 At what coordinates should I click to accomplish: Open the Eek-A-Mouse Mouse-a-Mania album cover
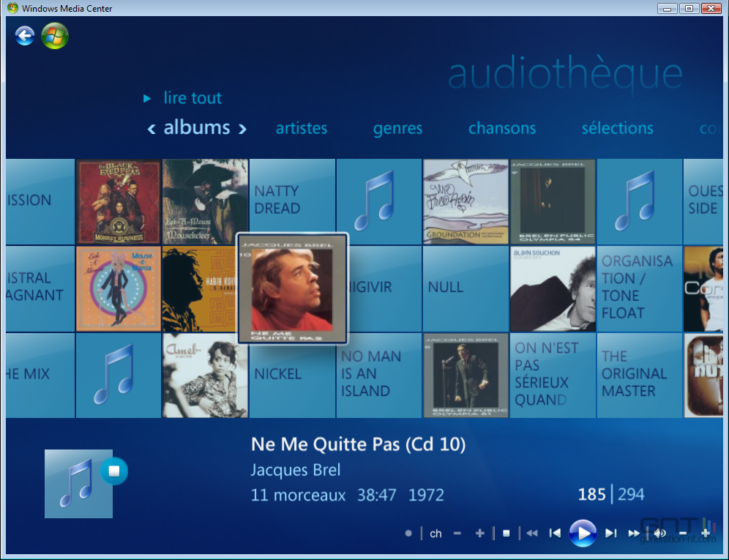[119, 289]
